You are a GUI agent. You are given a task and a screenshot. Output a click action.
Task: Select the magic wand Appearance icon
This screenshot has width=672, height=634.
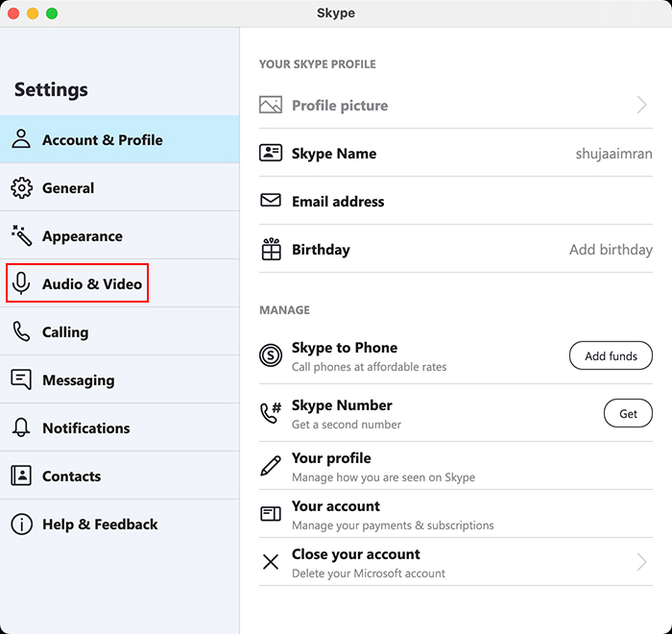21,236
